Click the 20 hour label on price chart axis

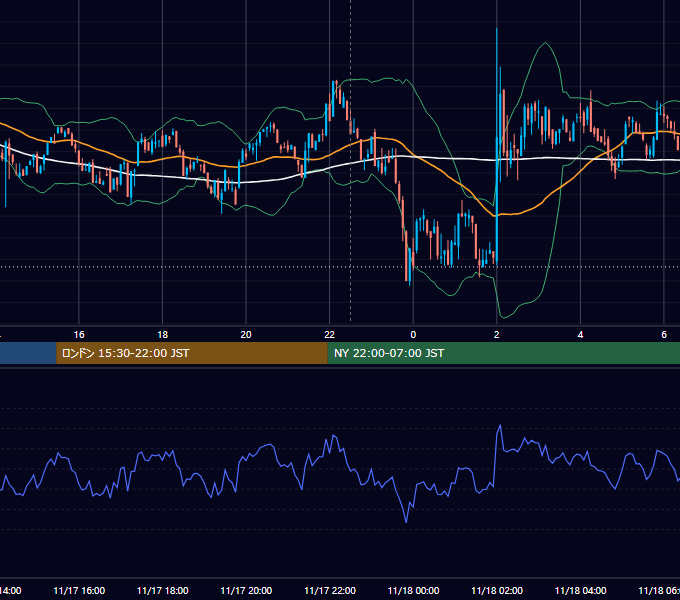tap(246, 335)
